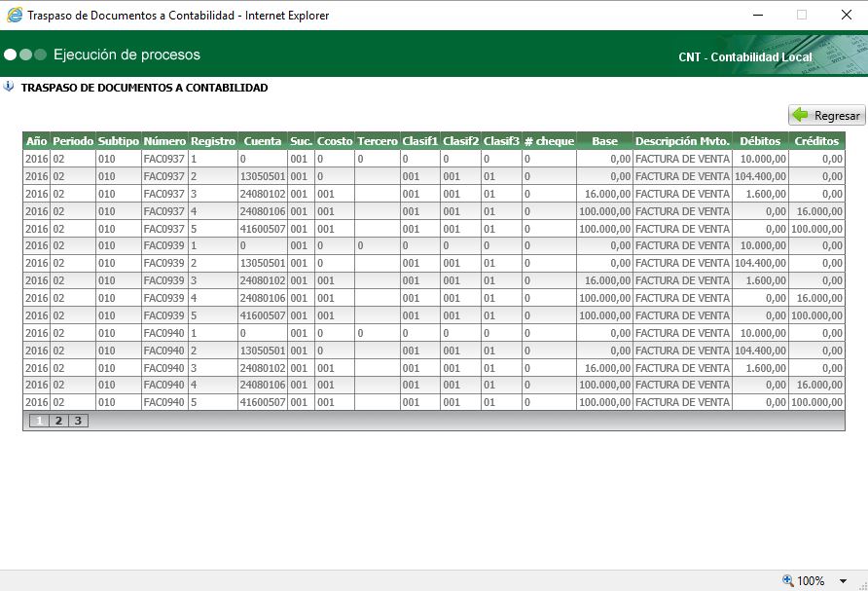Screen dimensions: 868x591
Task: Select account 41600507 in FAC0939 row
Action: click(x=263, y=315)
